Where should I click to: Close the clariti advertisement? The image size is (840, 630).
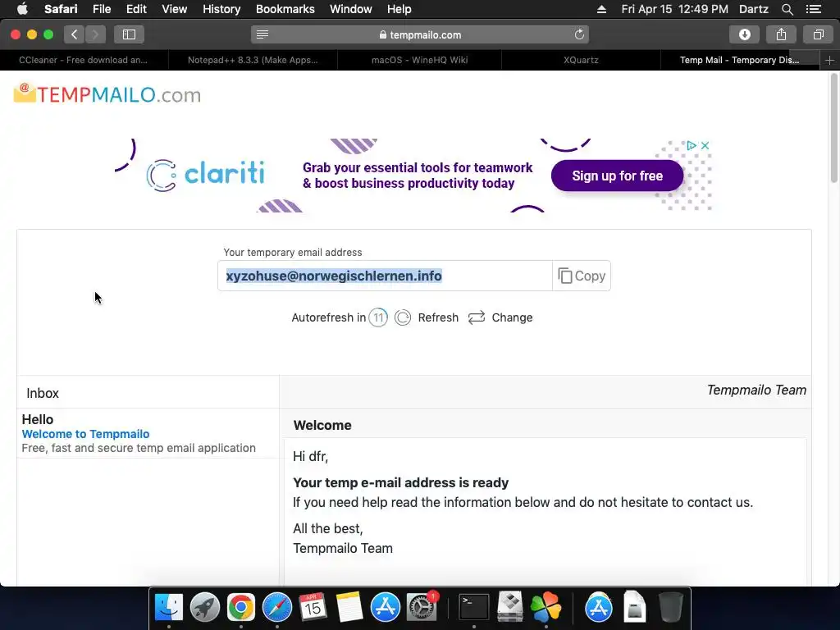(x=705, y=145)
